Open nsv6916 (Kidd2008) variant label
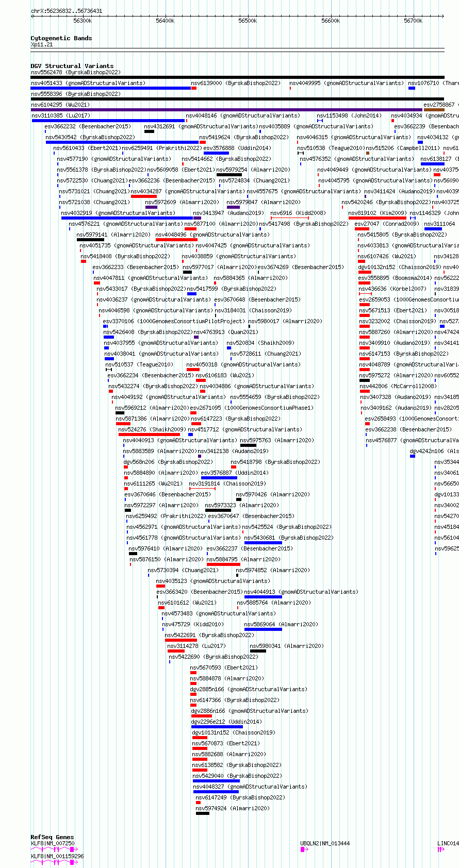The height and width of the screenshot is (868, 459). (298, 213)
